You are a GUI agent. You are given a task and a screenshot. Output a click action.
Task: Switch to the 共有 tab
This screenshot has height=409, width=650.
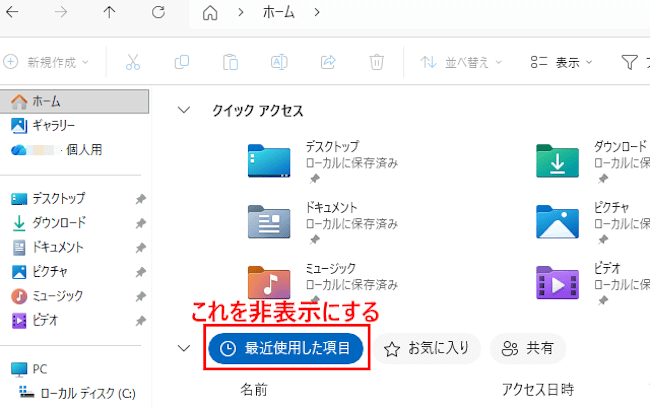click(x=528, y=348)
